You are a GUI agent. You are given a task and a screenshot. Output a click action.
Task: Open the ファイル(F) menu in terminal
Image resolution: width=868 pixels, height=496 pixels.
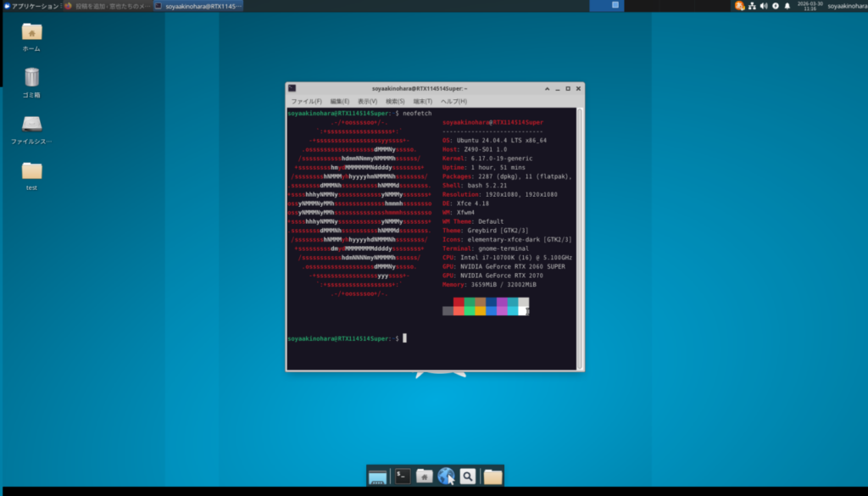coord(306,101)
